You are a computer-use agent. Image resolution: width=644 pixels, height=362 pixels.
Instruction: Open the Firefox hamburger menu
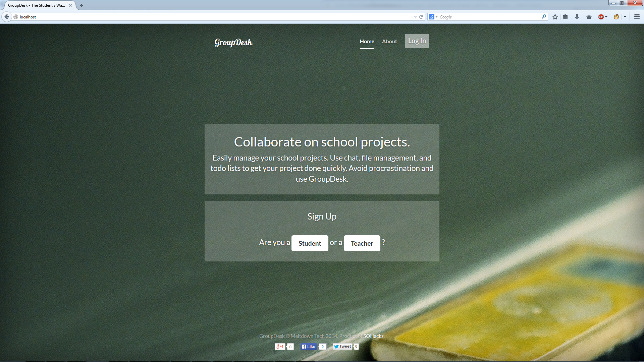[637, 17]
